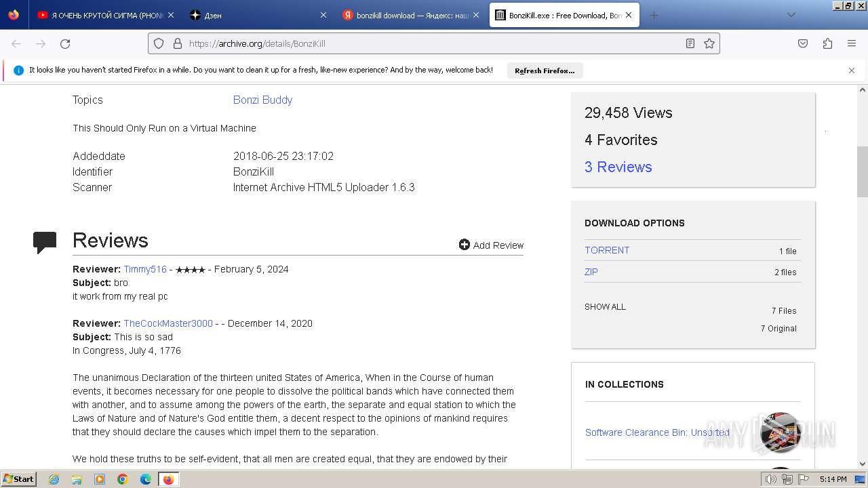Close the Дзен tab
The image size is (868, 488).
coord(323,15)
